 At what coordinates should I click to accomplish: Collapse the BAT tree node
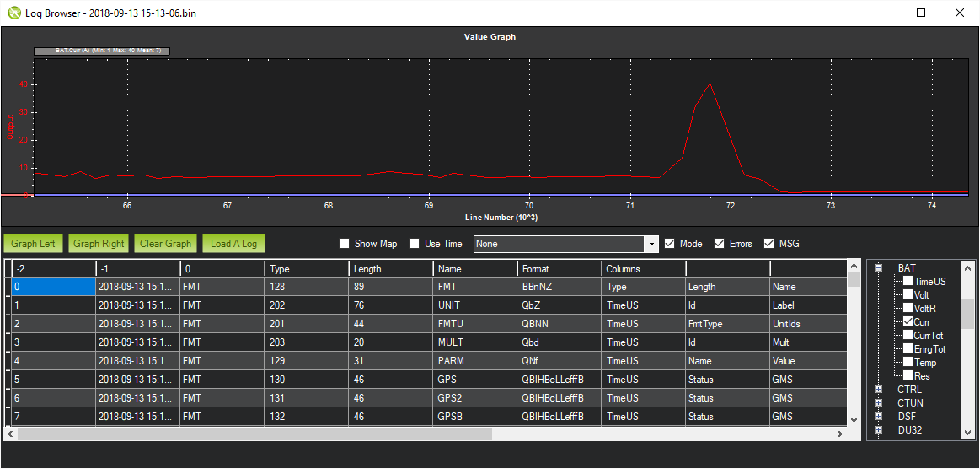(x=878, y=267)
